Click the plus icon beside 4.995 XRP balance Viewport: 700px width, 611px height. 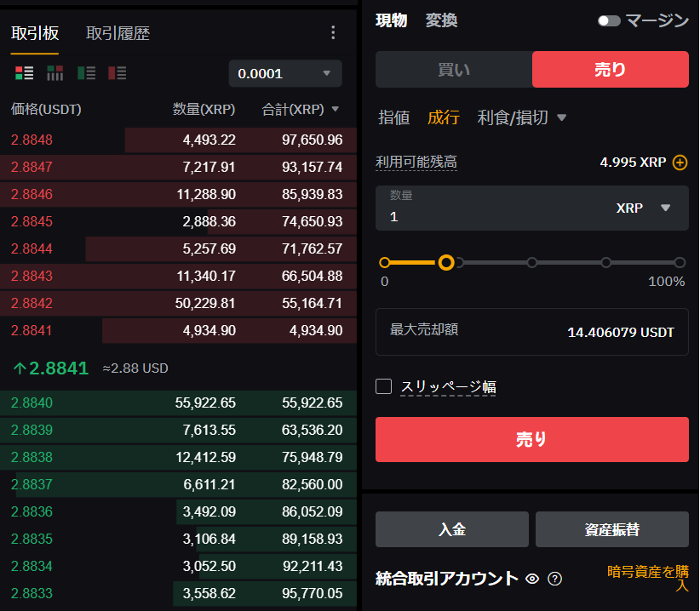[x=680, y=163]
